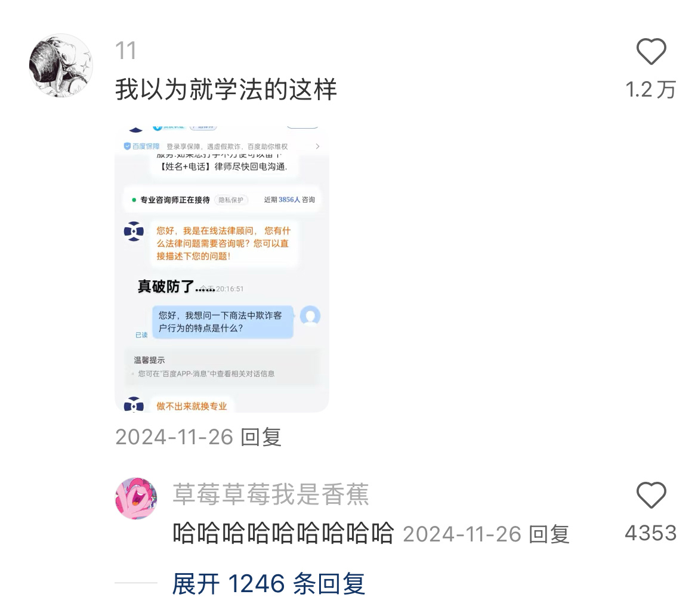Screen dimensions: 698x616
Task: Click the legal advisor bot avatar
Action: (134, 231)
